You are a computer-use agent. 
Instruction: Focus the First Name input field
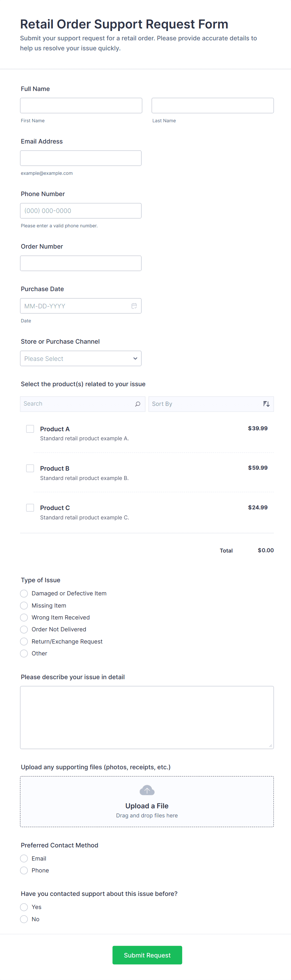81,105
